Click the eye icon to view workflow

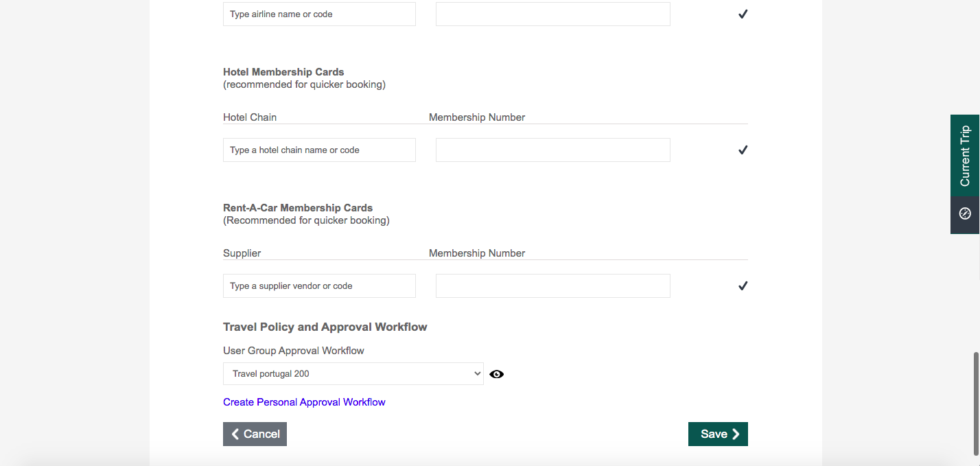click(497, 374)
